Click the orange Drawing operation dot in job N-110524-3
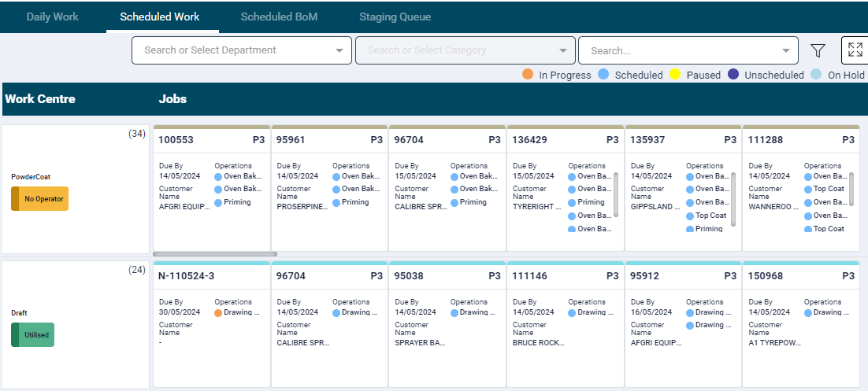The height and width of the screenshot is (391, 868). [218, 312]
